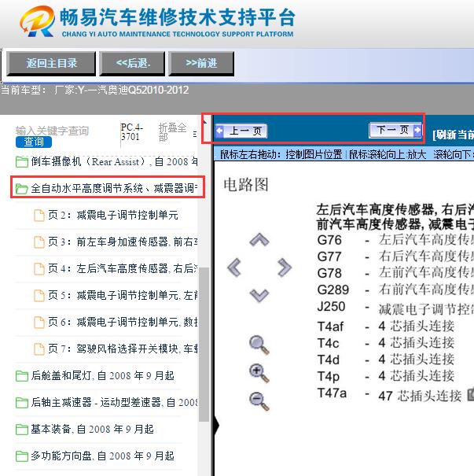Click the black splitter arrow to collapse the sidebar

pos(216,425)
